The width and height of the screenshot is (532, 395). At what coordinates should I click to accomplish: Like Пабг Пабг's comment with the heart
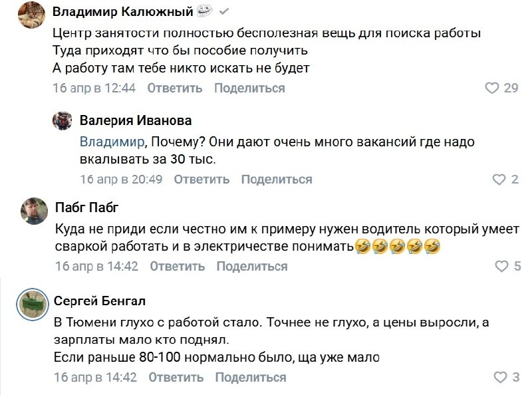click(502, 267)
